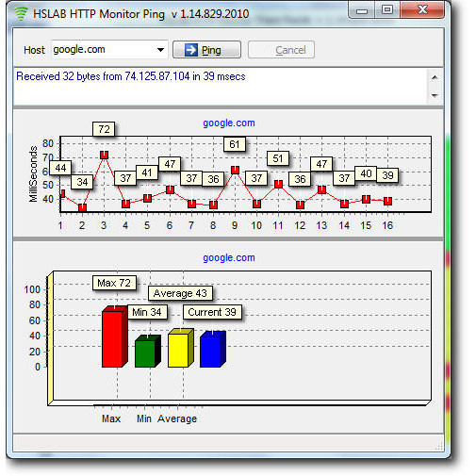Click the google.com title above line chart
The width and height of the screenshot is (476, 476).
click(229, 123)
